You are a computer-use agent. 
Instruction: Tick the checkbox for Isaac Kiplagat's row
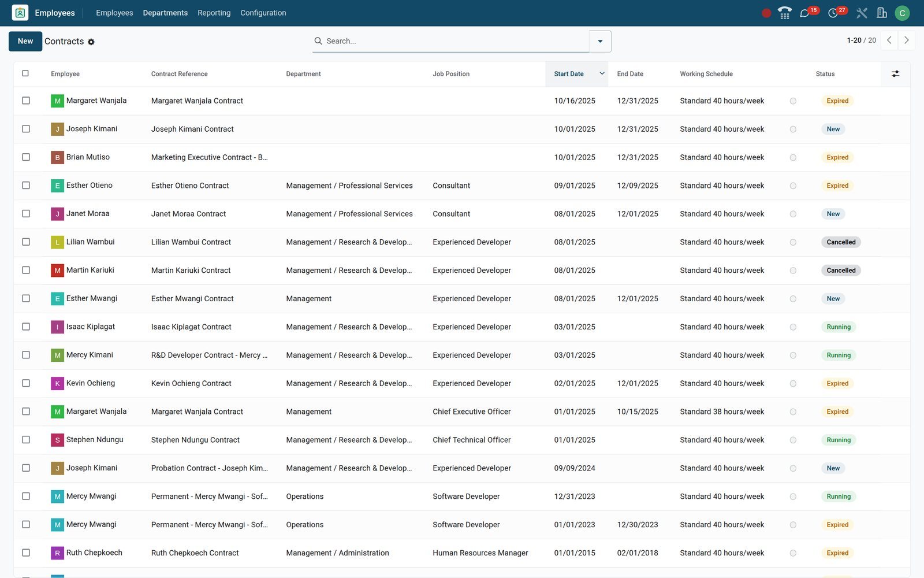(x=26, y=327)
